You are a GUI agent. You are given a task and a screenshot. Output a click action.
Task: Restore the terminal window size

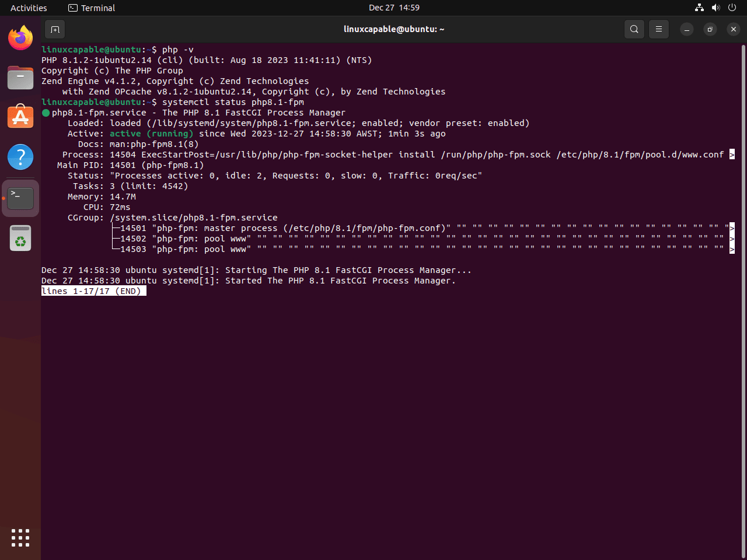click(710, 29)
